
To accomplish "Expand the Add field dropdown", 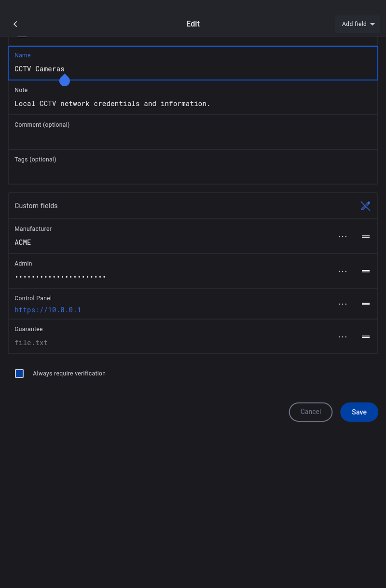I will tap(358, 24).
